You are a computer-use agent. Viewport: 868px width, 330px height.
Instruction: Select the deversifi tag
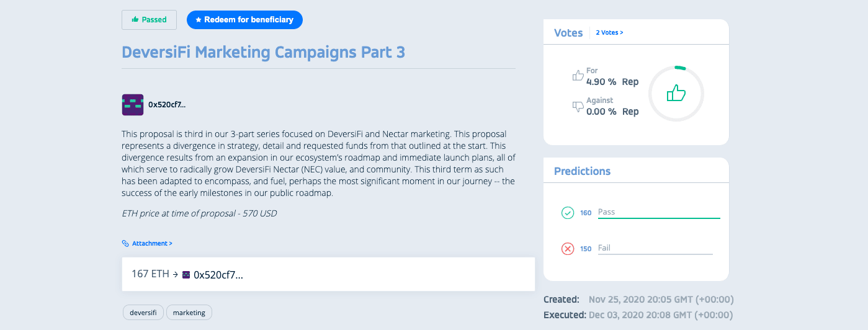pyautogui.click(x=143, y=313)
